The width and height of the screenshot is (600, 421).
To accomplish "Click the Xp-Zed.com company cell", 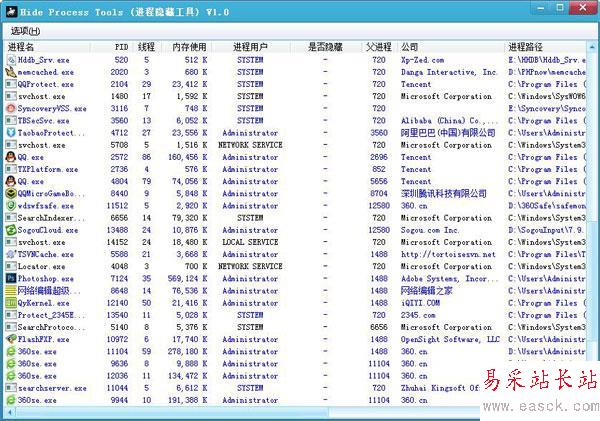I will [x=422, y=60].
